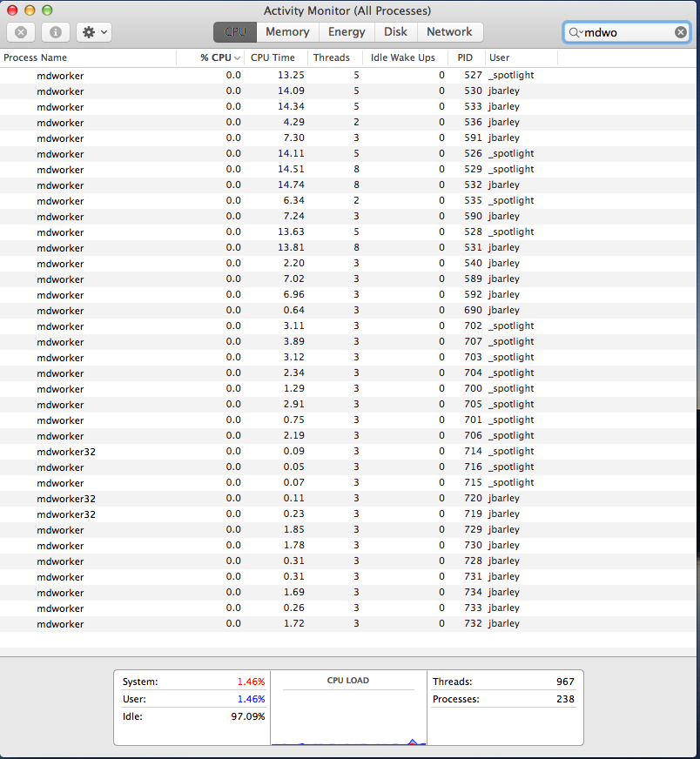Screen dimensions: 700x759
Task: Select mdworker row with CPU Time 14.74
Action: [x=348, y=185]
